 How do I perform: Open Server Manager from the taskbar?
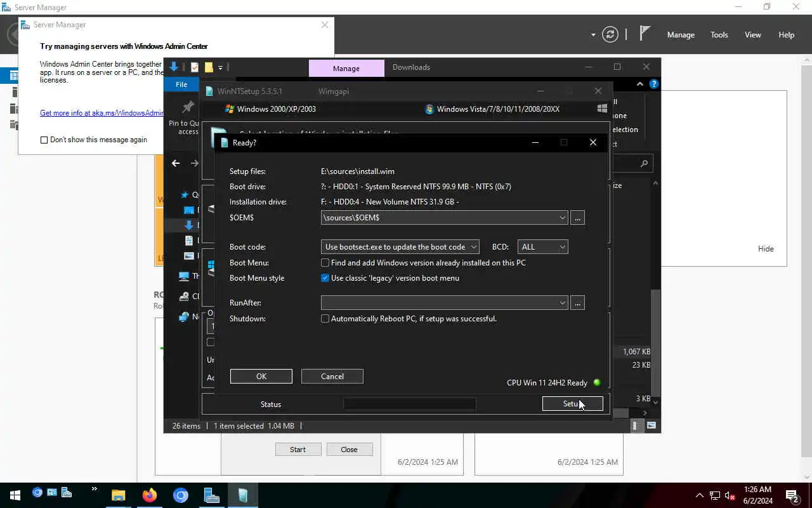tap(211, 495)
